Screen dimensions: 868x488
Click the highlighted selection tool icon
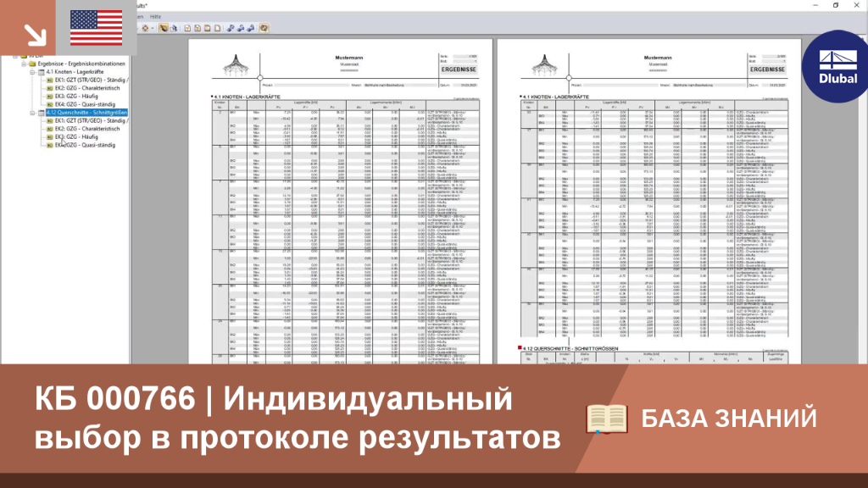coord(164,28)
